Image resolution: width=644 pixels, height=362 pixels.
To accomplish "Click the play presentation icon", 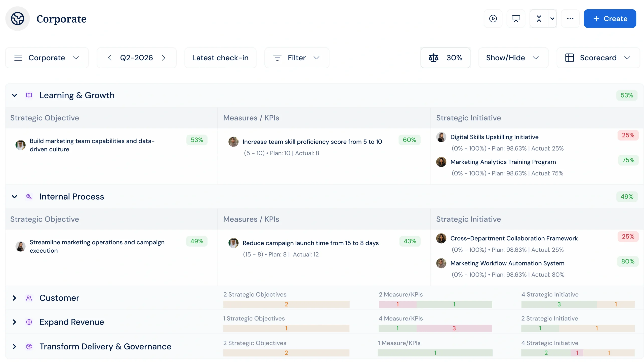I will pyautogui.click(x=493, y=19).
